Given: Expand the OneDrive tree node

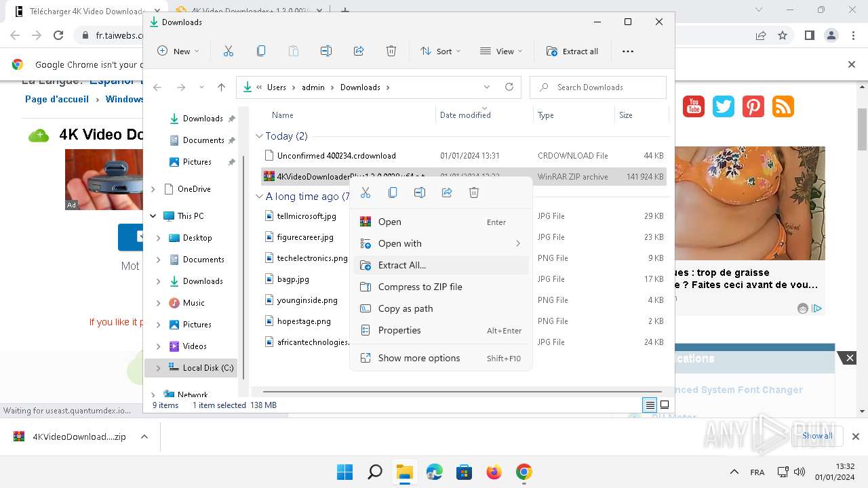Looking at the screenshot, I should (153, 189).
